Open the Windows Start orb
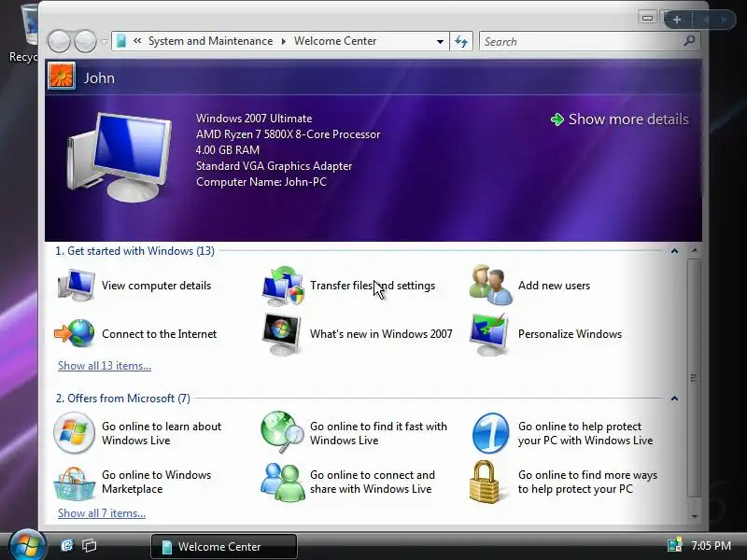This screenshot has height=560, width=747. click(28, 545)
